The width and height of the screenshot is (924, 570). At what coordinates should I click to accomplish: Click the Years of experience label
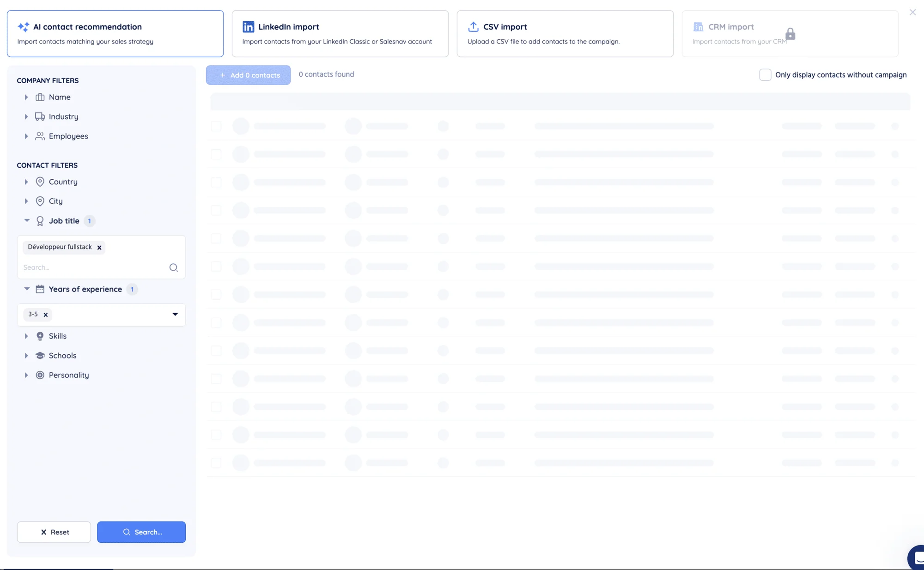[85, 289]
